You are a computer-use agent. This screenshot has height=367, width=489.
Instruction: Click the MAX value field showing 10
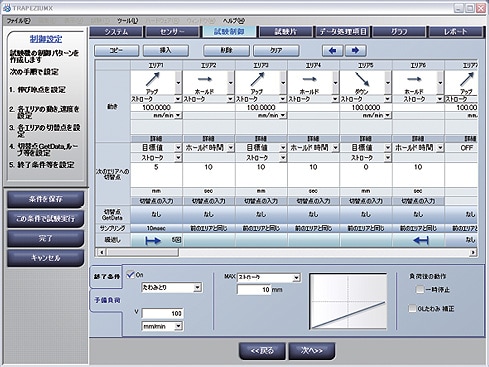pyautogui.click(x=254, y=290)
